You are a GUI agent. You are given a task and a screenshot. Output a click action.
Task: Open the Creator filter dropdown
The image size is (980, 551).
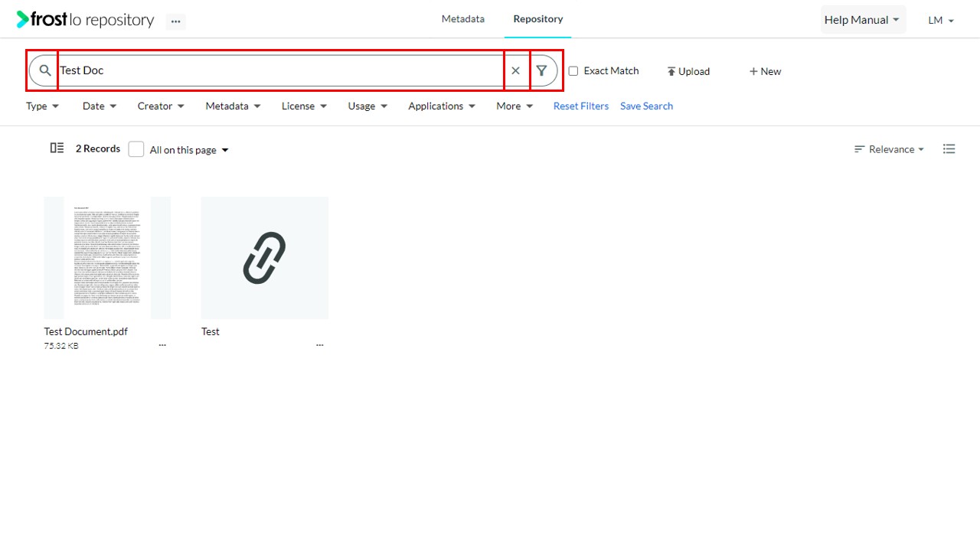coord(162,106)
